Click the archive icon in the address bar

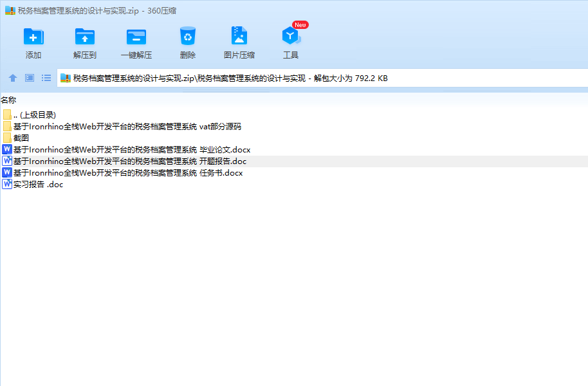66,78
